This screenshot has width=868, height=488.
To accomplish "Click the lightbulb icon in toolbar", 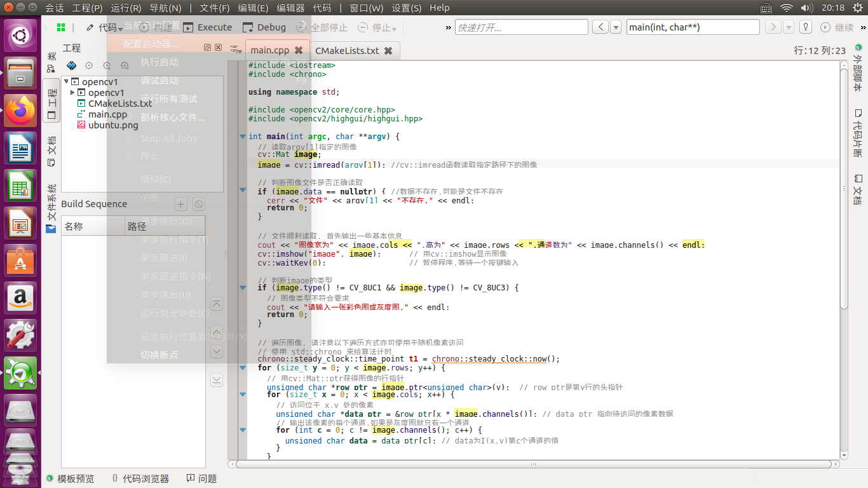I will (x=806, y=27).
